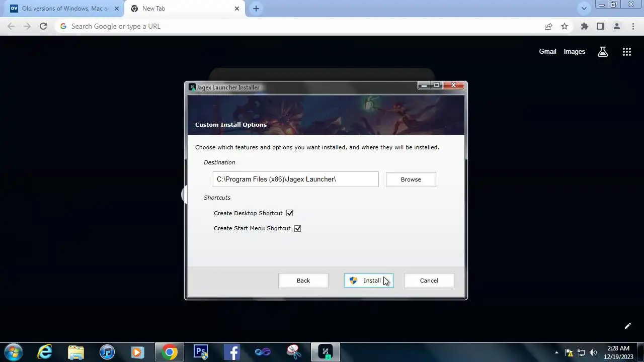Close the Jagex Launcher Installer window
This screenshot has height=362, width=644.
453,85
